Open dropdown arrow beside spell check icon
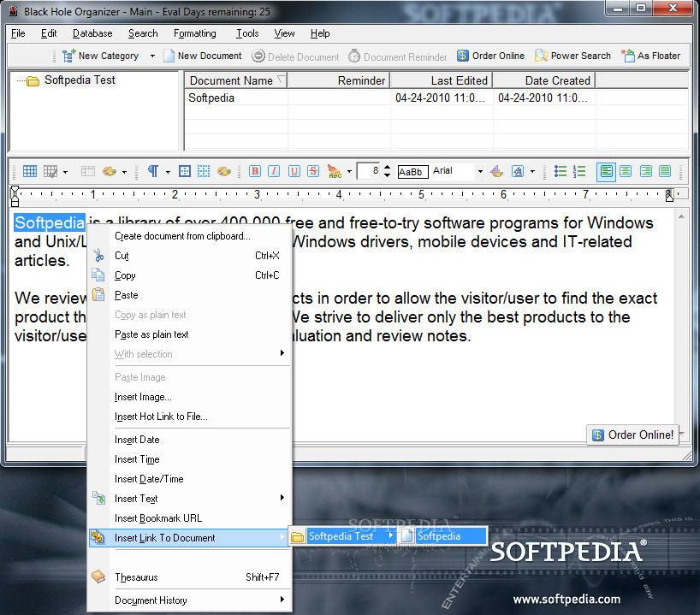700x615 pixels. (349, 171)
